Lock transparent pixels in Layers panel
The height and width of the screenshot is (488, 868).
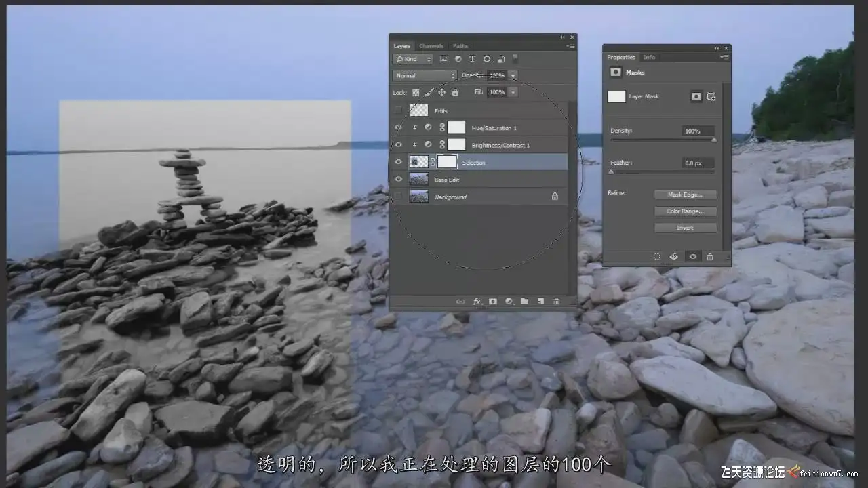[416, 92]
